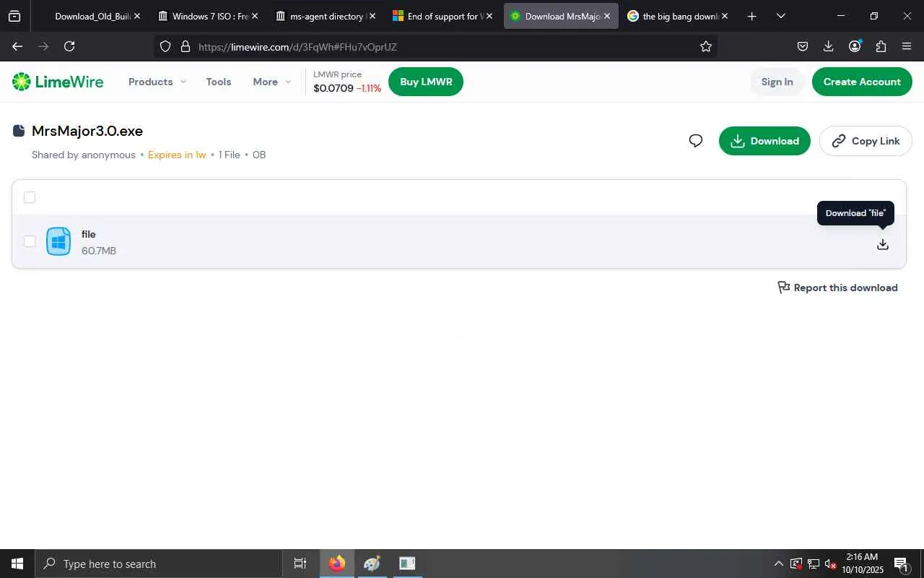Expand the More dropdown
This screenshot has width=924, height=578.
coord(272,82)
